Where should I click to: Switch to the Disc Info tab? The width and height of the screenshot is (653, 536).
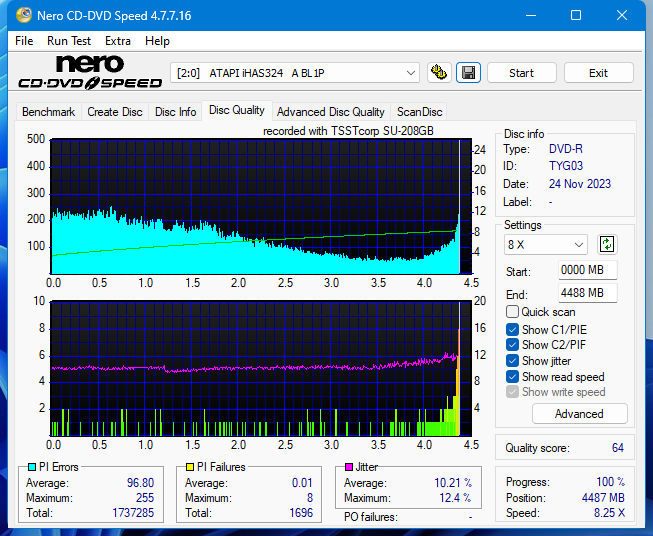coord(175,112)
